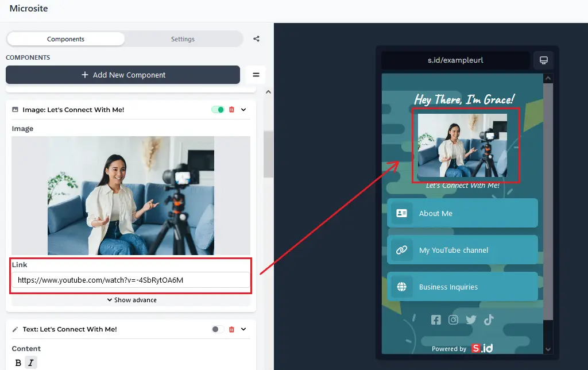Apply italic formatting in Content editor
Image resolution: width=588 pixels, height=370 pixels.
[x=31, y=363]
